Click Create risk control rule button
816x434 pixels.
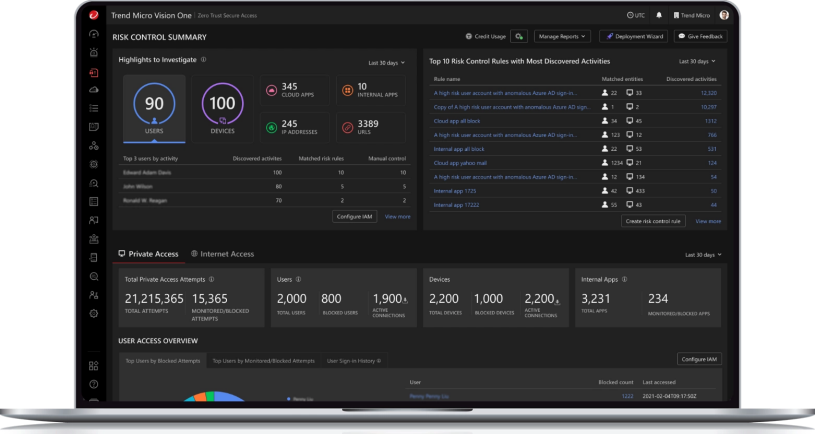pyautogui.click(x=653, y=221)
